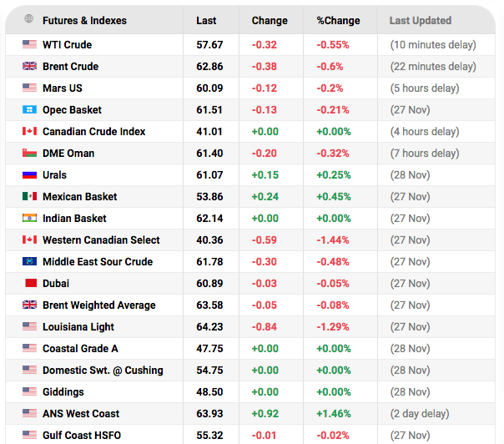Open the Brent Crude link
Viewport: 504px width, 444px height.
pyautogui.click(x=70, y=66)
